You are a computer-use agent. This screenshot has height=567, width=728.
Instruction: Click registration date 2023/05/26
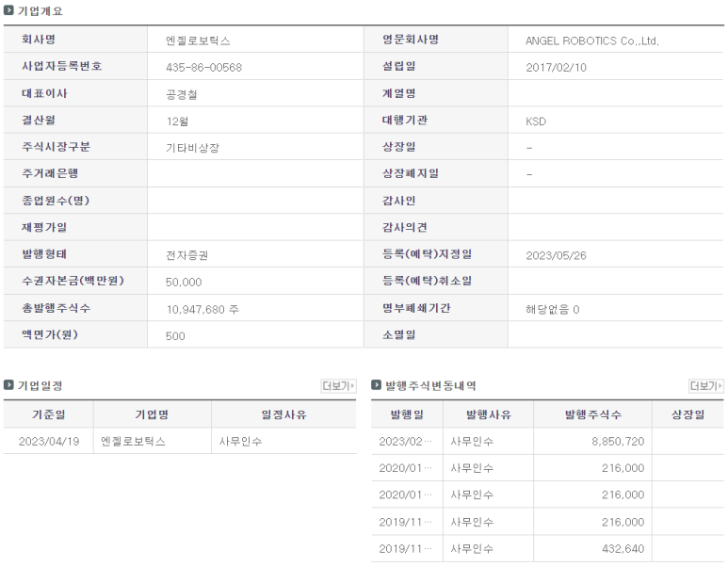556,255
